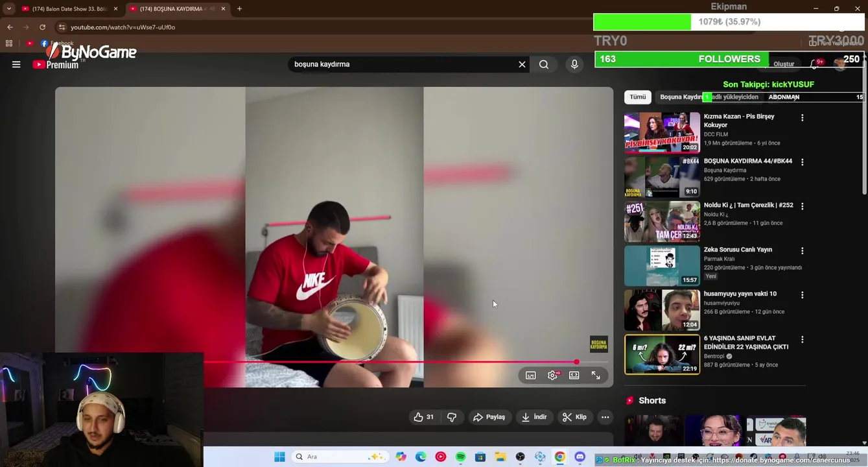Screen dimensions: 868x467
Task: Open Discord from the taskbar
Action: pos(580,457)
